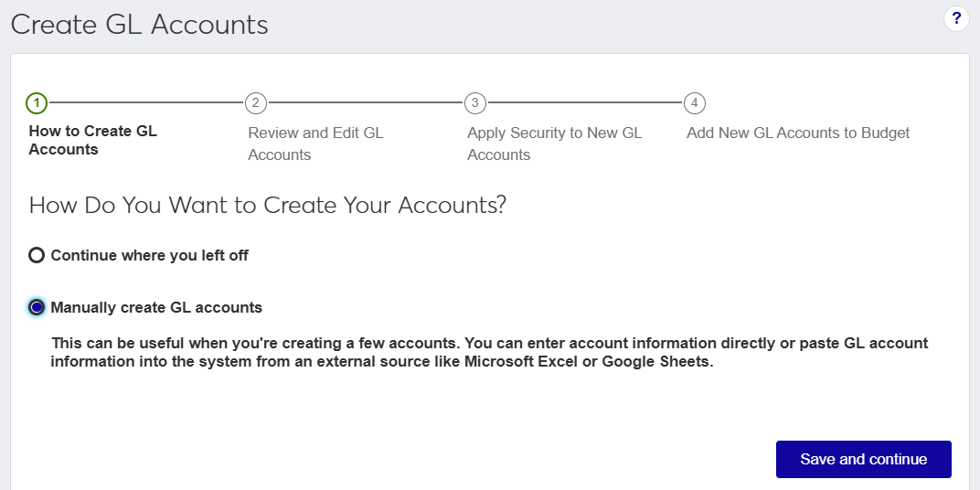Click the 'Manually create GL accounts' label text
The image size is (980, 490).
pyautogui.click(x=156, y=307)
